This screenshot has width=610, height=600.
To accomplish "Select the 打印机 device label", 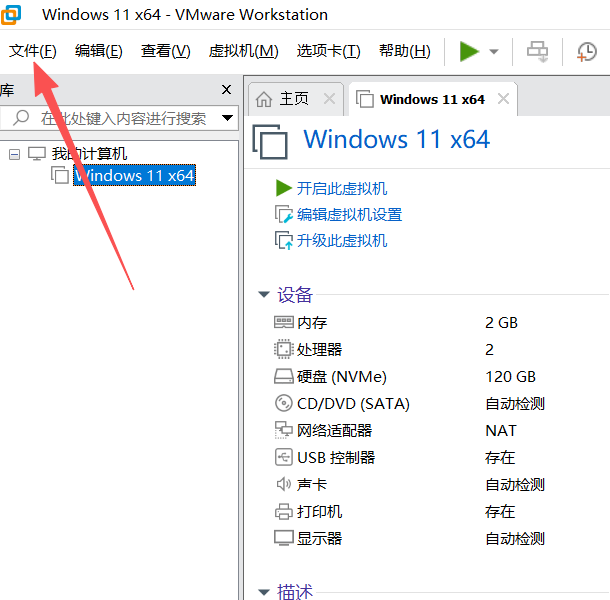I will (319, 512).
